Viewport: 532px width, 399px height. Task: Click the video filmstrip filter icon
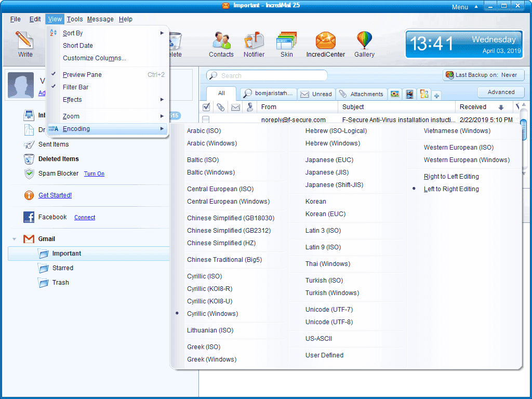[409, 94]
